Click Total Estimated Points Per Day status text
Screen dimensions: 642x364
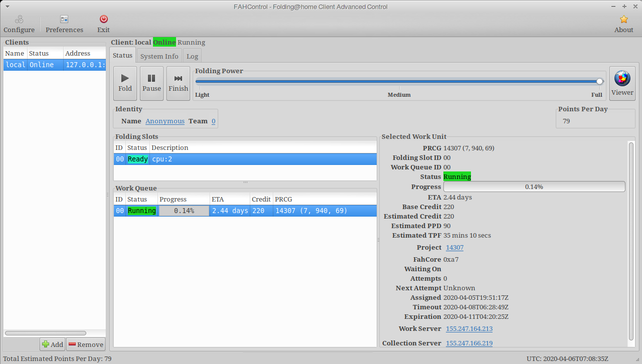[57, 358]
